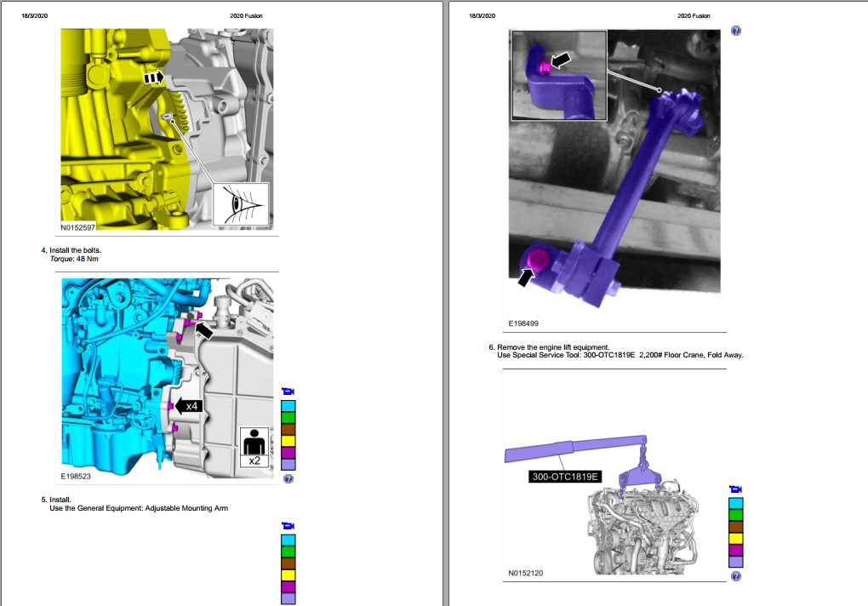Image resolution: width=868 pixels, height=606 pixels.
Task: Click the 300-OTC1819E label on the crane illustration
Action: [x=565, y=477]
